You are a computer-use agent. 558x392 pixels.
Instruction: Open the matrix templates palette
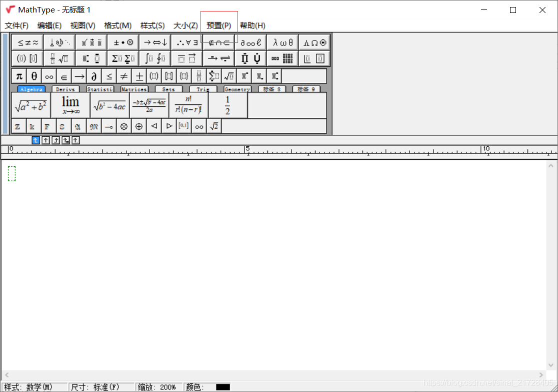282,58
